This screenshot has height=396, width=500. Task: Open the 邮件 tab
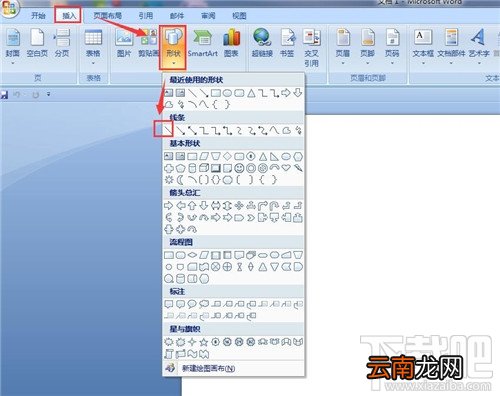(177, 16)
